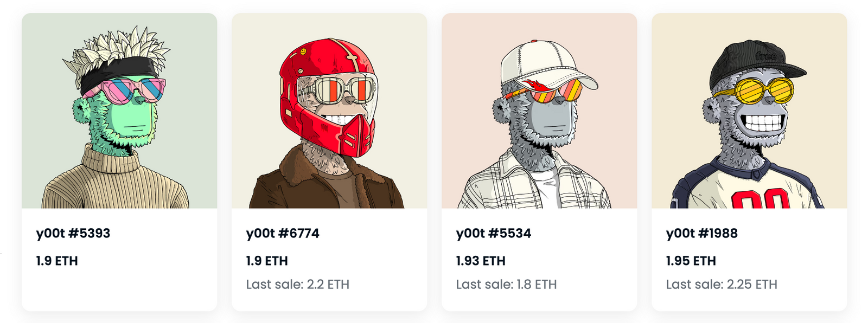Select the 1.95 ETH listing price
Viewport: 868px width, 323px height.
point(691,261)
